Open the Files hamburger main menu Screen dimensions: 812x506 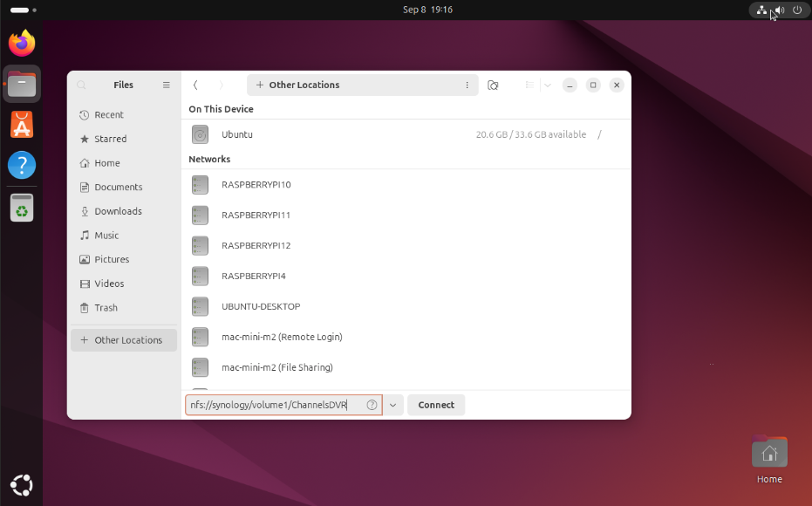166,85
